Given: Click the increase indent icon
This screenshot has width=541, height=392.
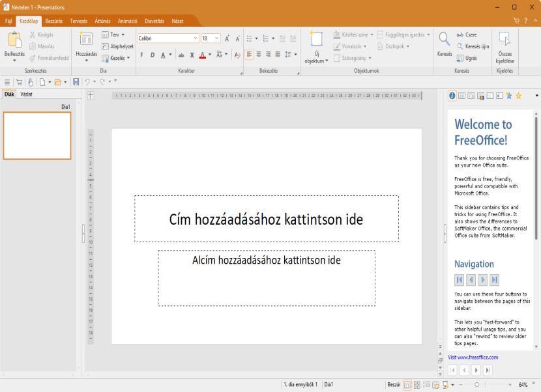Looking at the screenshot, I should point(293,38).
